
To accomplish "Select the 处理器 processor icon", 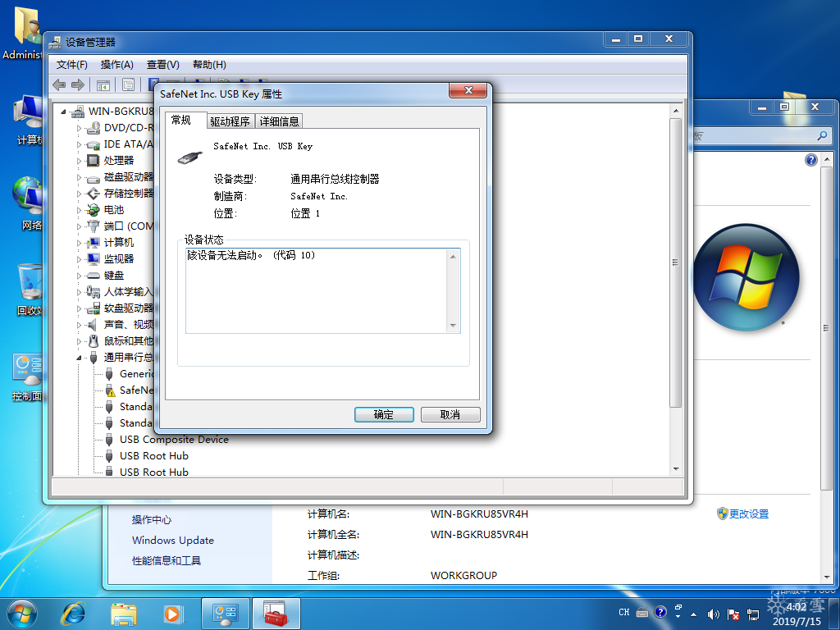I will [x=94, y=161].
